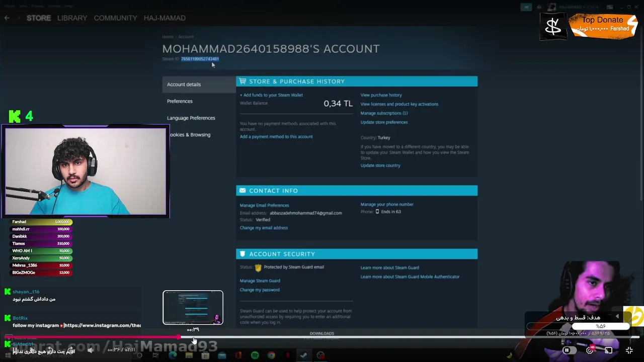Viewport: 644px width, 362px height.
Task: Open the STORE tab in Steam
Action: (x=39, y=18)
